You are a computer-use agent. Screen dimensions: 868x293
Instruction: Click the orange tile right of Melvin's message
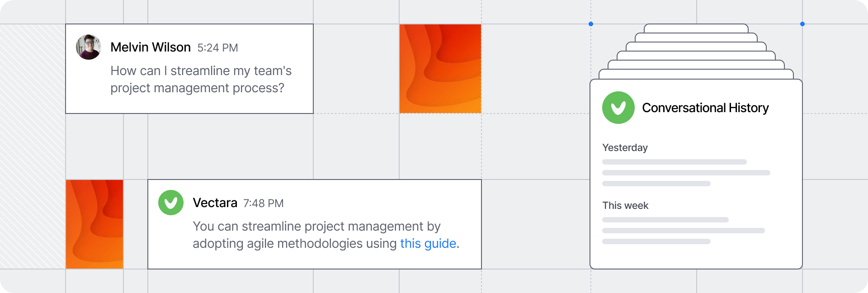440,69
